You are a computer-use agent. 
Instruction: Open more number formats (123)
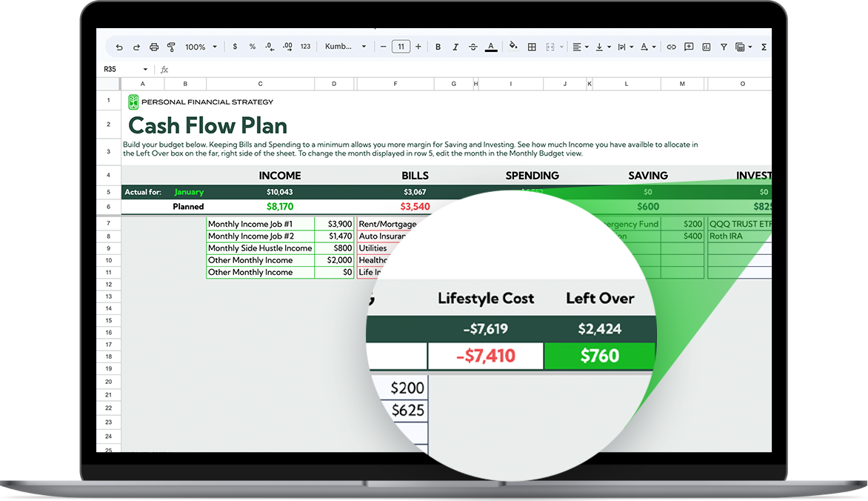pyautogui.click(x=306, y=47)
